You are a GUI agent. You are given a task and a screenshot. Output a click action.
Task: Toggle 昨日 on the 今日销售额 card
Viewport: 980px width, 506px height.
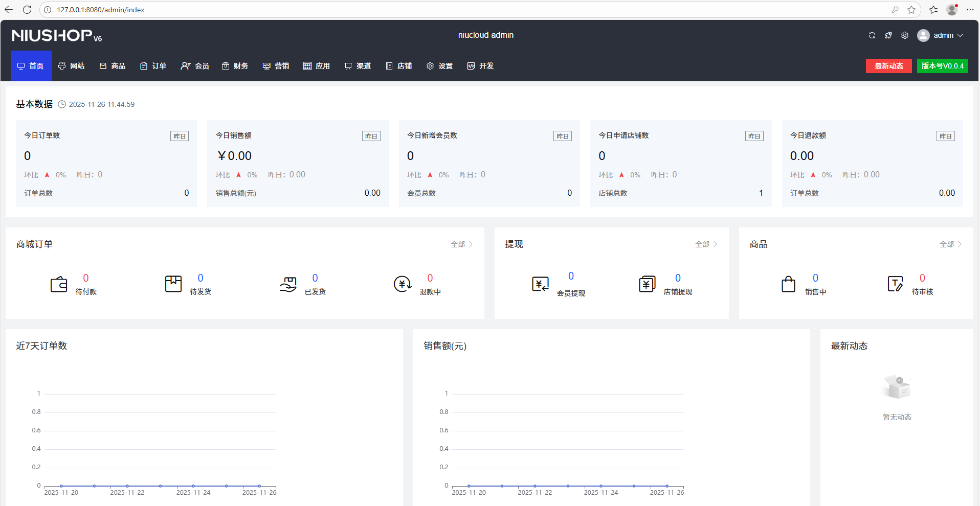click(371, 136)
